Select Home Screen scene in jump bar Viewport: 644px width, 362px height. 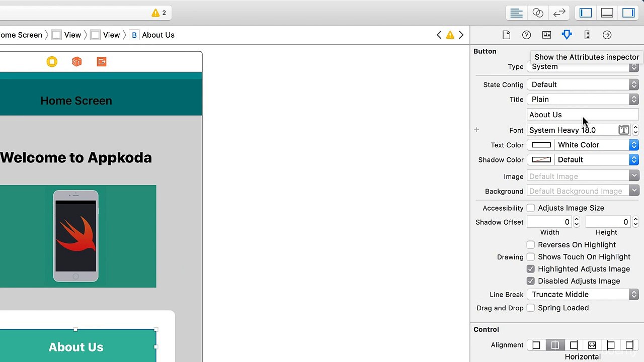(x=21, y=35)
